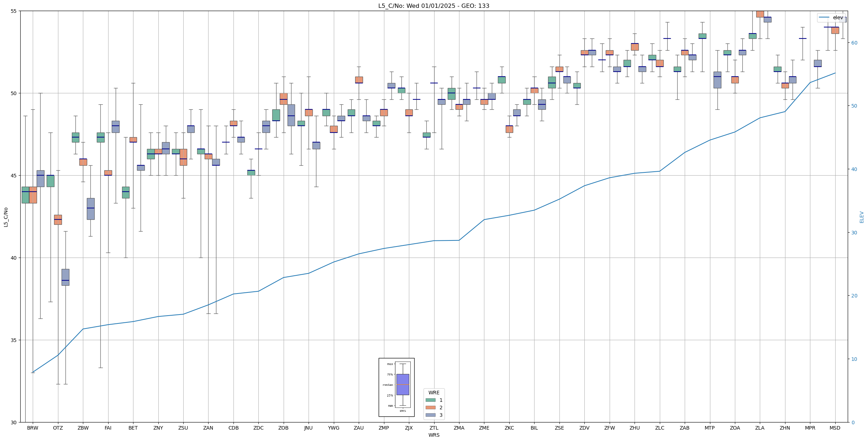
Task: Click the blue-gray WRE 3 legend swatch
Action: coord(430,415)
